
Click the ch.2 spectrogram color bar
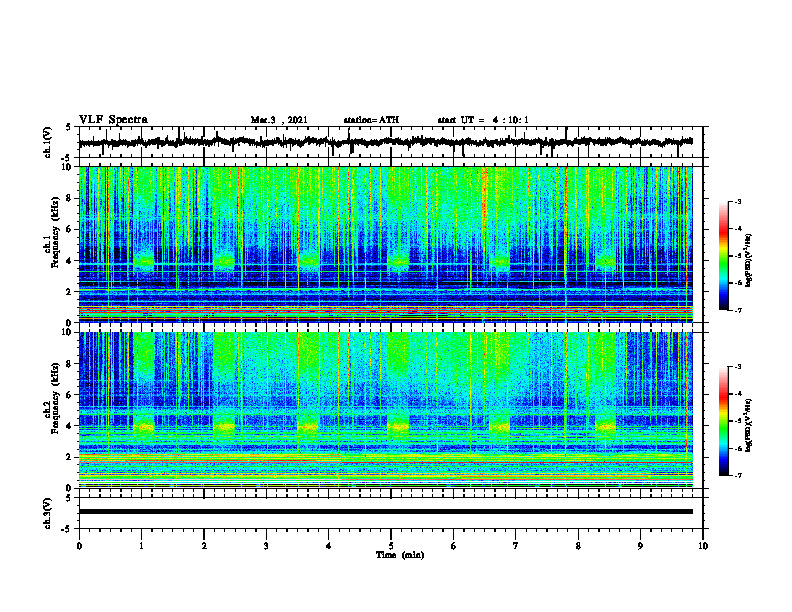(x=723, y=421)
